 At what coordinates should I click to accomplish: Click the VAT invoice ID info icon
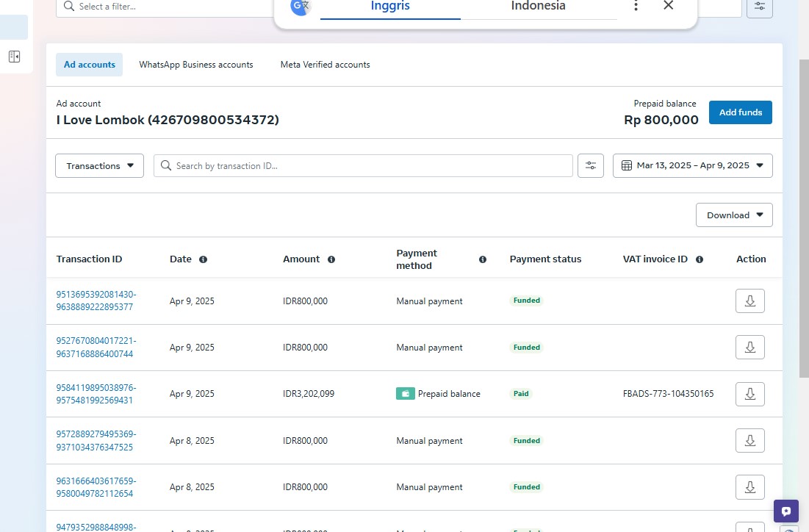700,259
